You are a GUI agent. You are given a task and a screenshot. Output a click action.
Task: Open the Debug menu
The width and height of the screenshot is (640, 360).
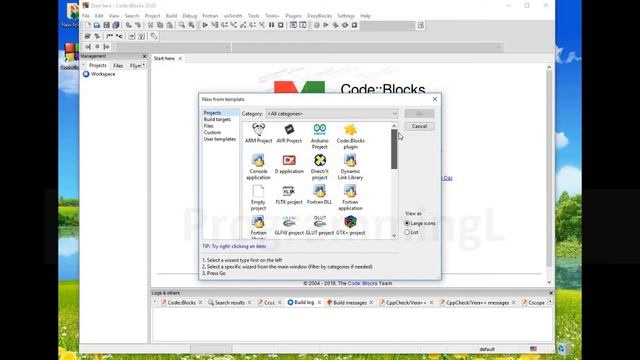tap(189, 16)
